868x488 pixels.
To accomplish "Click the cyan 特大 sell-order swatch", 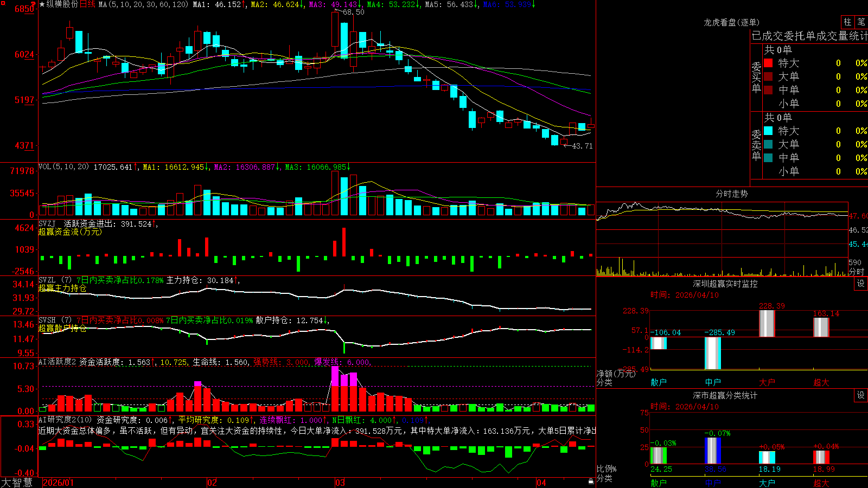I will (768, 131).
